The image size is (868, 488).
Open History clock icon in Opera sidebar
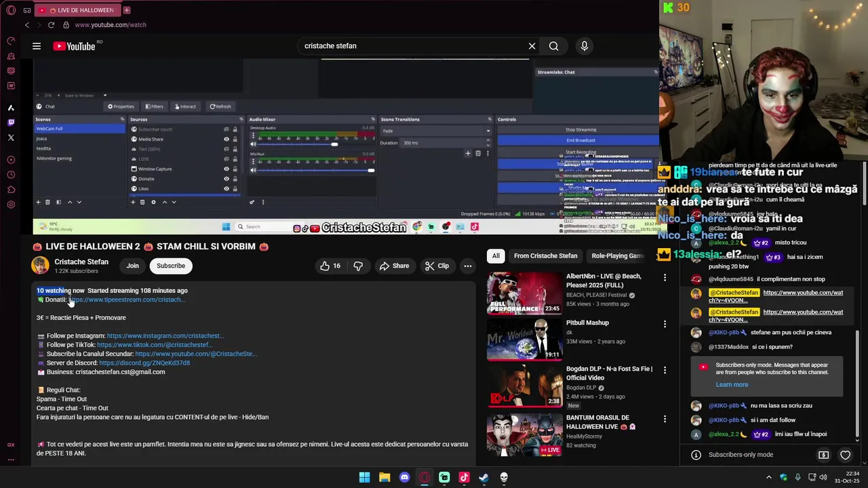pyautogui.click(x=11, y=175)
